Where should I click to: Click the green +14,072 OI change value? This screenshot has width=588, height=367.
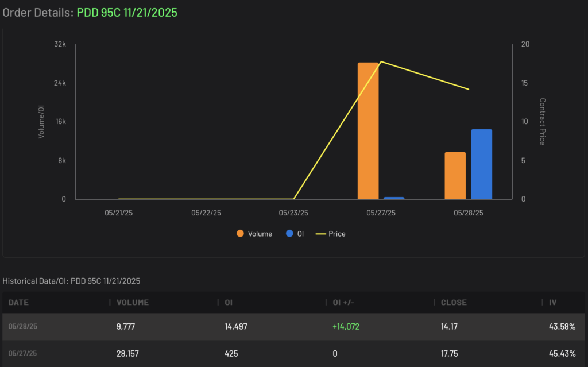click(x=346, y=326)
